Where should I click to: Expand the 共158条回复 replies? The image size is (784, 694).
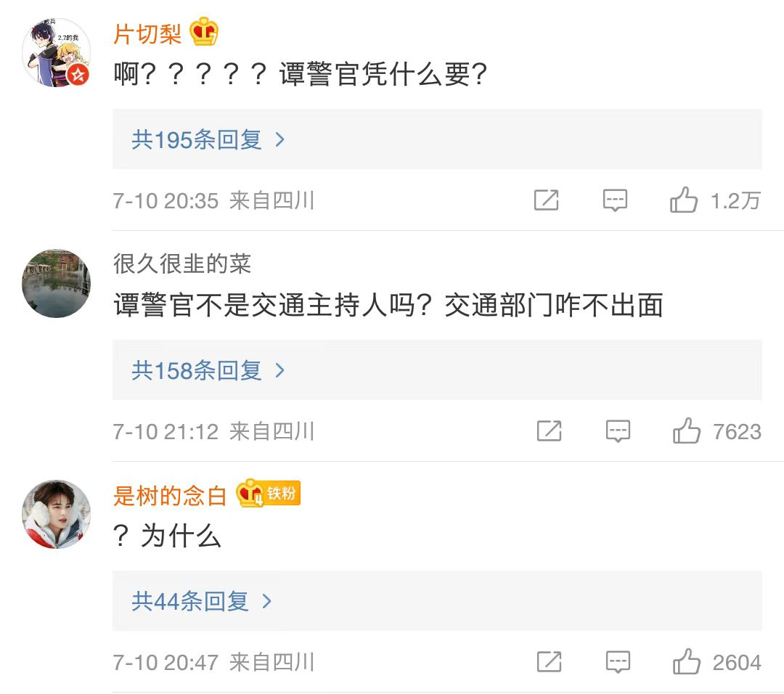[208, 370]
